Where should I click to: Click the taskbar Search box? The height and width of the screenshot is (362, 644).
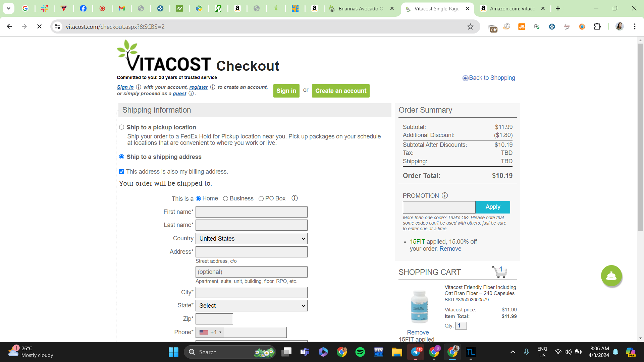tap(230, 352)
